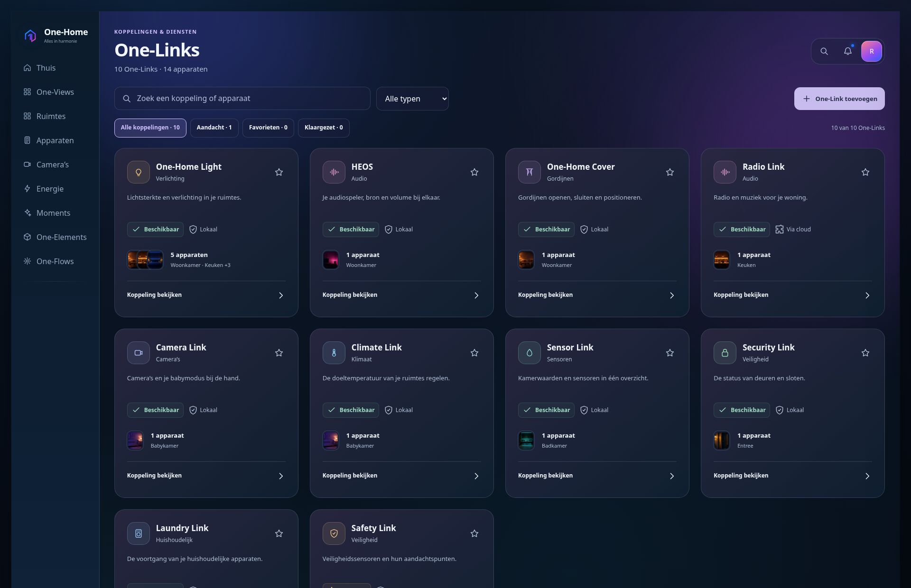Toggle favorite on Security Link

click(x=865, y=353)
